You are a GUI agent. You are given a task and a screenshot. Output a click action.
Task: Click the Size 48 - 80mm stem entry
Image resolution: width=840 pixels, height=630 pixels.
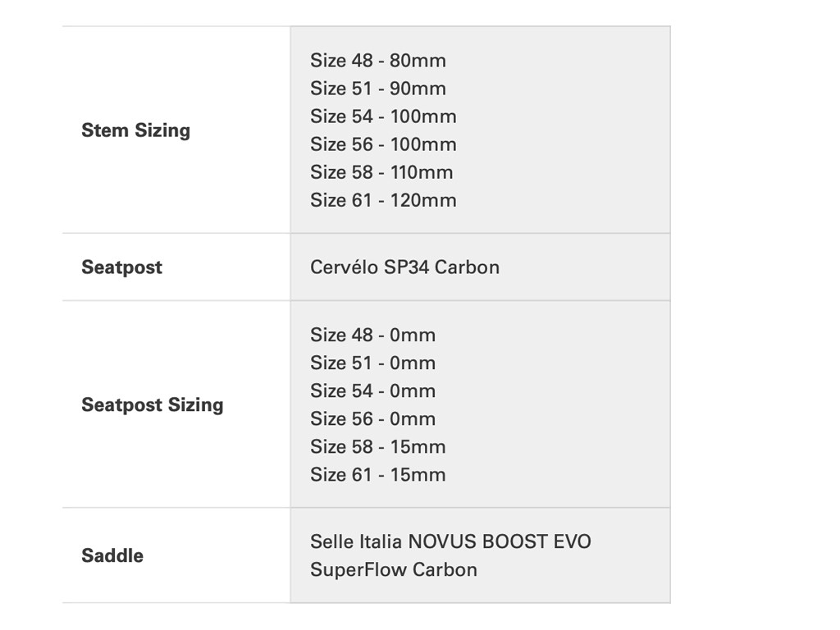tap(377, 61)
